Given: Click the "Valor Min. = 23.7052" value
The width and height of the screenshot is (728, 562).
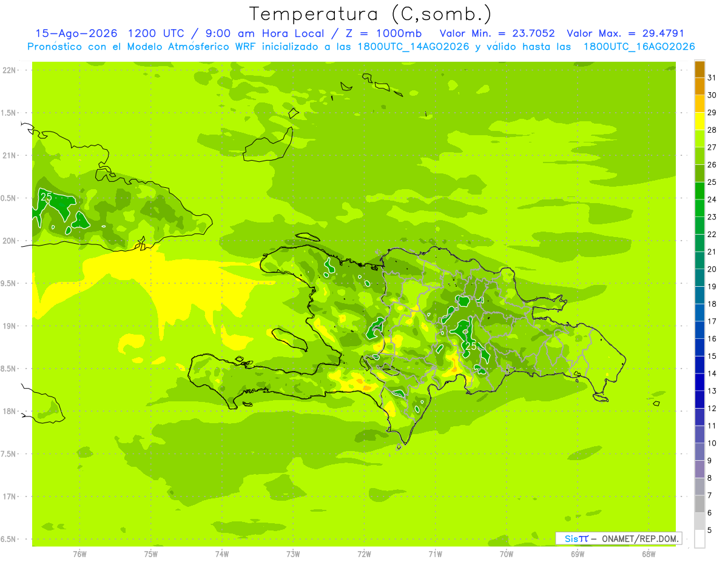Looking at the screenshot, I should pos(497,34).
